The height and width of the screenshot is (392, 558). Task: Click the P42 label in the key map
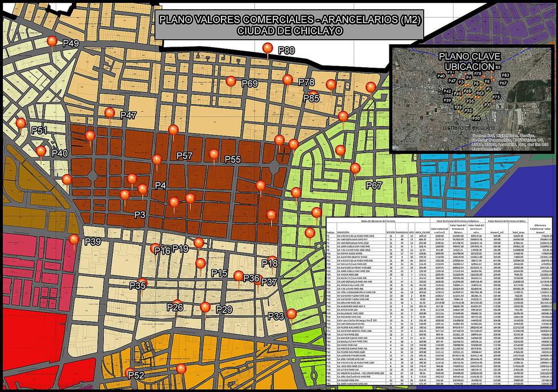[448, 92]
